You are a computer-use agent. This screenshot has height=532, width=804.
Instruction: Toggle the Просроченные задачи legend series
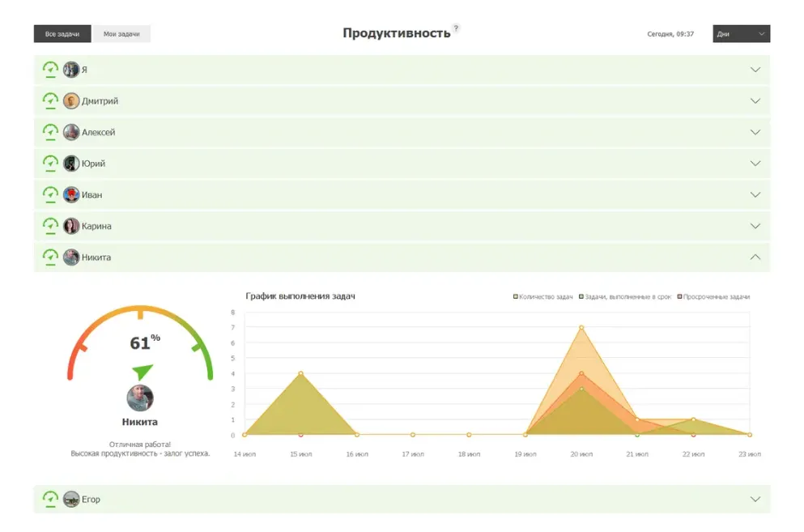(713, 297)
